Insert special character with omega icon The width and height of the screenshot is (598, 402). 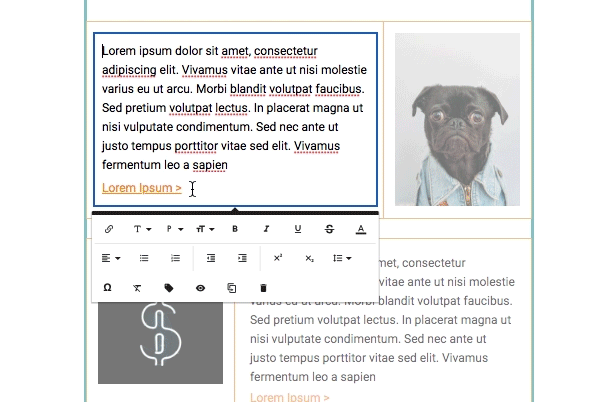point(107,288)
